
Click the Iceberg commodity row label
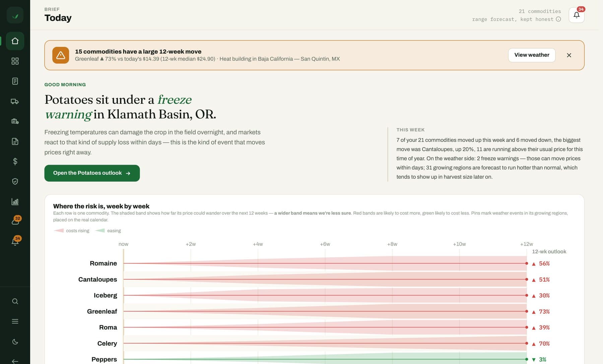click(106, 295)
